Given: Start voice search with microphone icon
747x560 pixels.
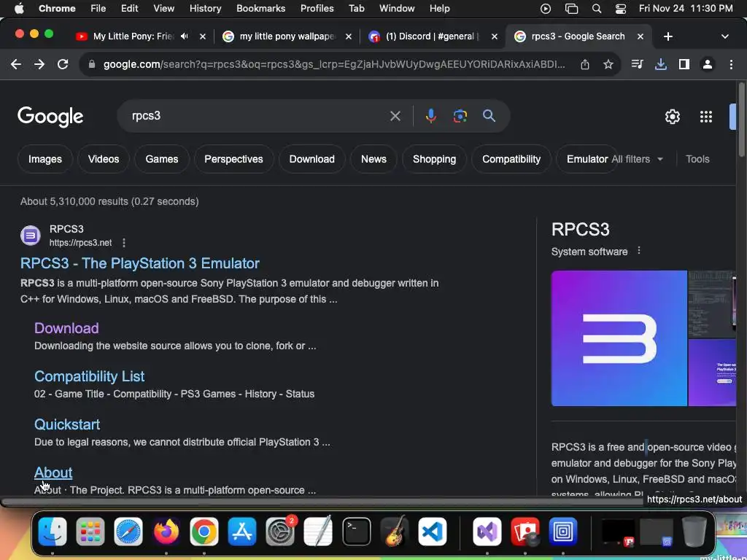Looking at the screenshot, I should [x=430, y=116].
